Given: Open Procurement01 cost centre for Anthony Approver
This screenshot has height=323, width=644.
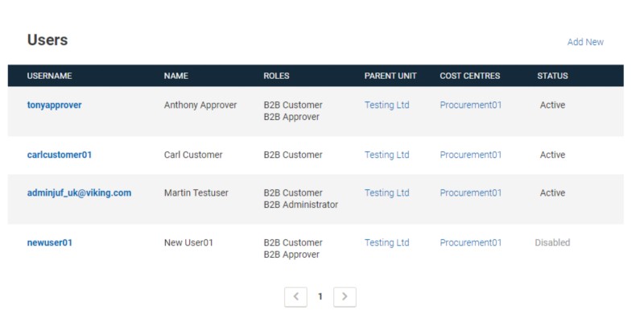Looking at the screenshot, I should (470, 105).
